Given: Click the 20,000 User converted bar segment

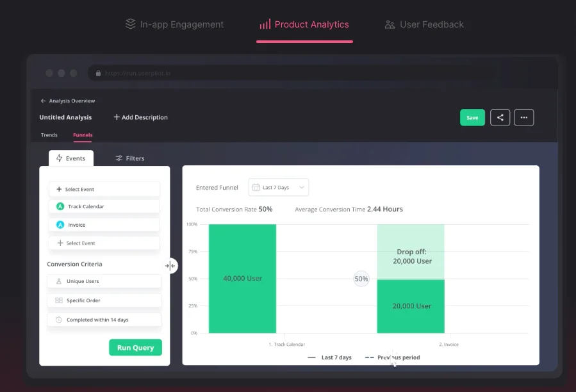Looking at the screenshot, I should [411, 306].
